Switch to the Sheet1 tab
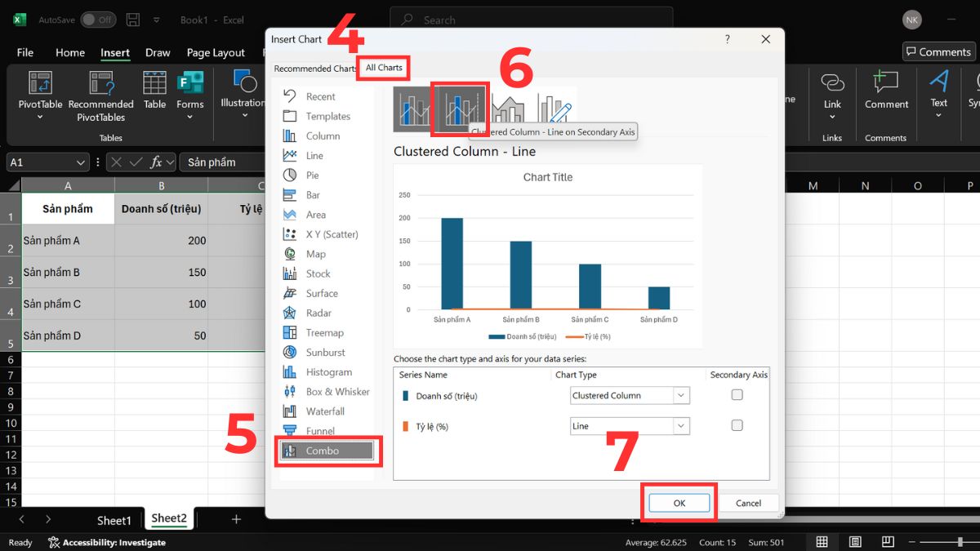The height and width of the screenshot is (551, 980). (x=114, y=520)
